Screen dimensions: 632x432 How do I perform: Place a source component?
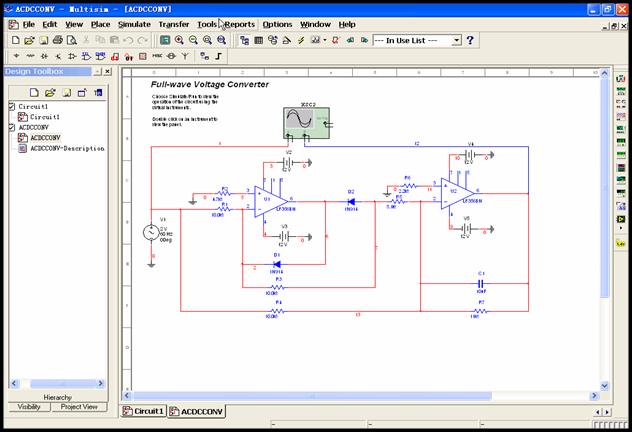coord(16,56)
